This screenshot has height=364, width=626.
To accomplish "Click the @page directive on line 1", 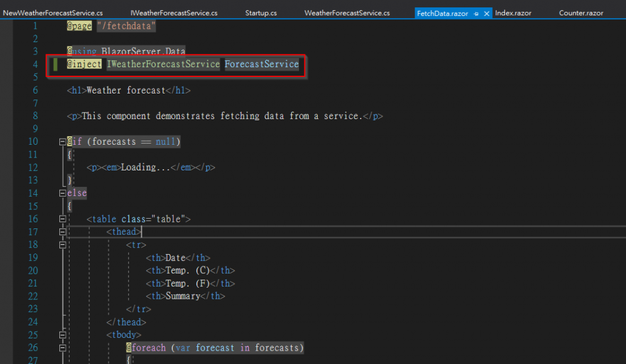I will click(79, 26).
